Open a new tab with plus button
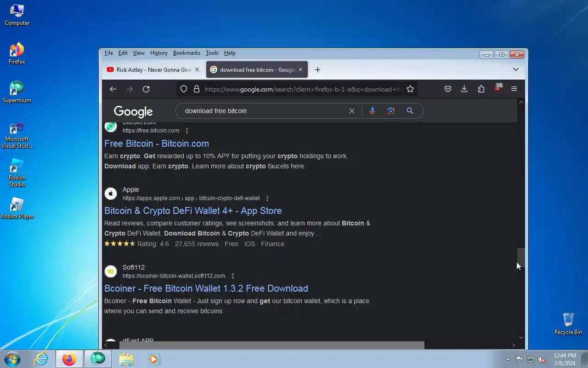Viewport: 588px width, 368px height. pyautogui.click(x=317, y=70)
